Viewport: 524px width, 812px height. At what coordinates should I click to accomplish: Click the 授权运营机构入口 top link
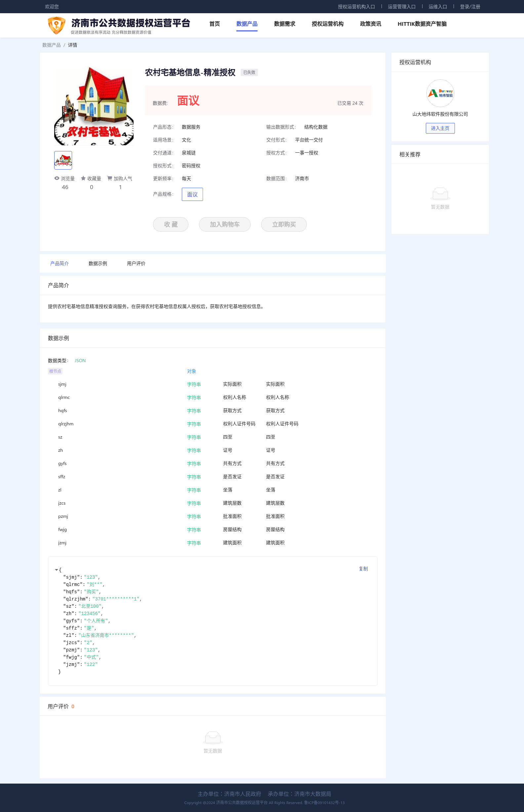(x=356, y=7)
